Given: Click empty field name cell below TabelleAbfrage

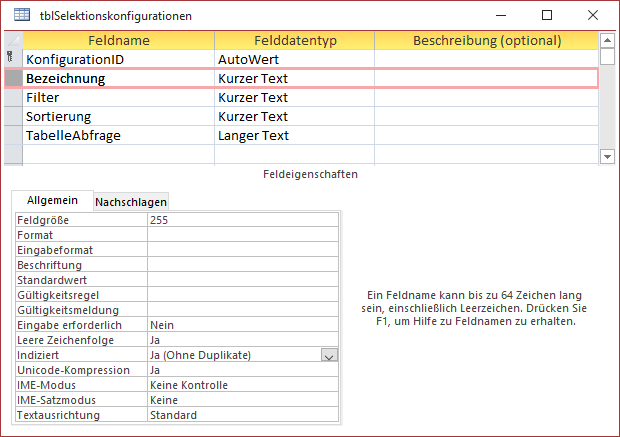Looking at the screenshot, I should pos(119,154).
